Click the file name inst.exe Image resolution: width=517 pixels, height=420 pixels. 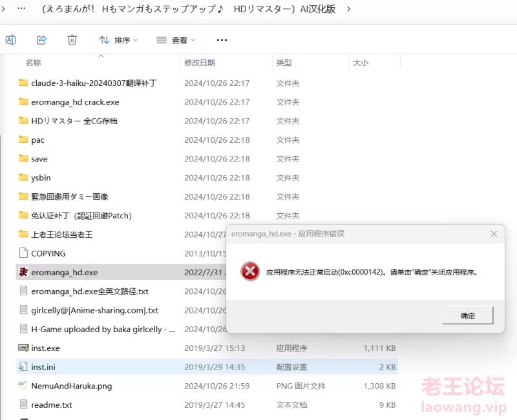pos(45,348)
